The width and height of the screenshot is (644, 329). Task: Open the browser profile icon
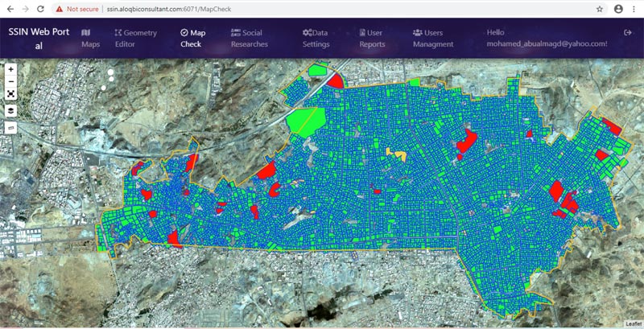617,9
